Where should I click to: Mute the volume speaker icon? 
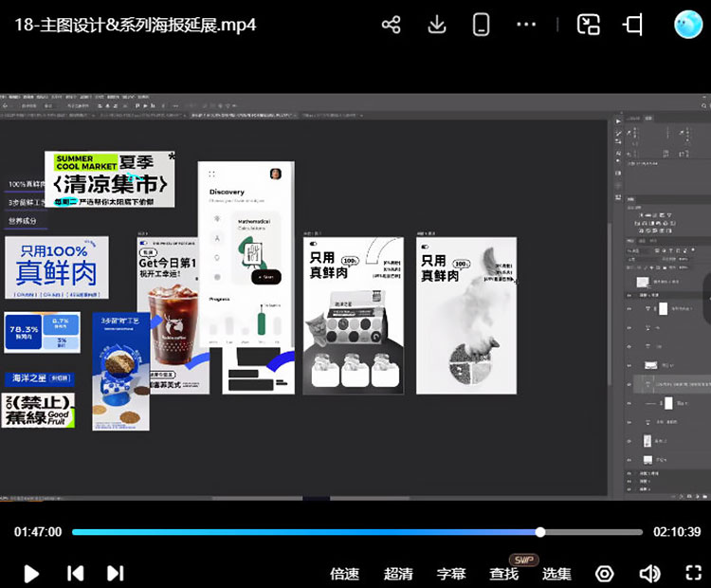click(649, 573)
